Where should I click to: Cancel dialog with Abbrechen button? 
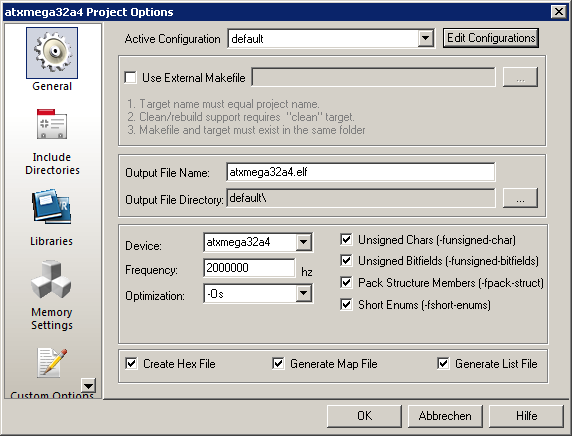pyautogui.click(x=445, y=416)
